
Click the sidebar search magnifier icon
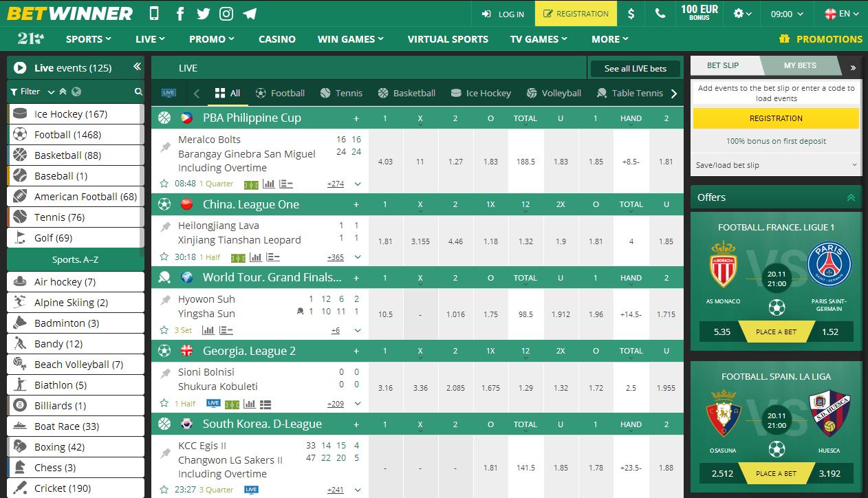138,91
